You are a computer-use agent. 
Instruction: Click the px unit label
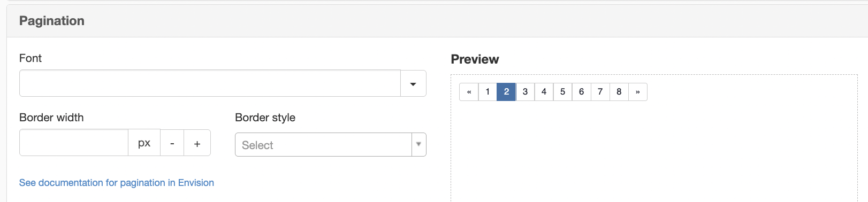(x=144, y=143)
